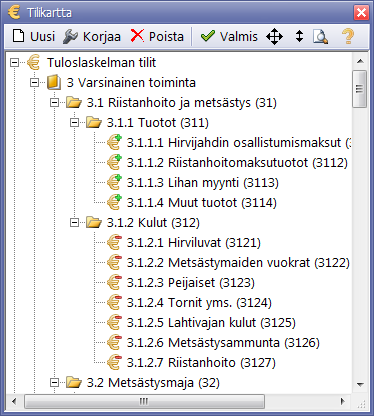Select Korjaa toolbar label
The height and width of the screenshot is (416, 374).
[x=102, y=37]
